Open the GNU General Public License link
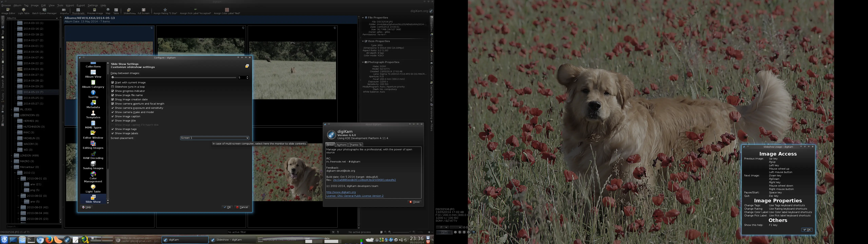The image size is (868, 244). [x=354, y=196]
